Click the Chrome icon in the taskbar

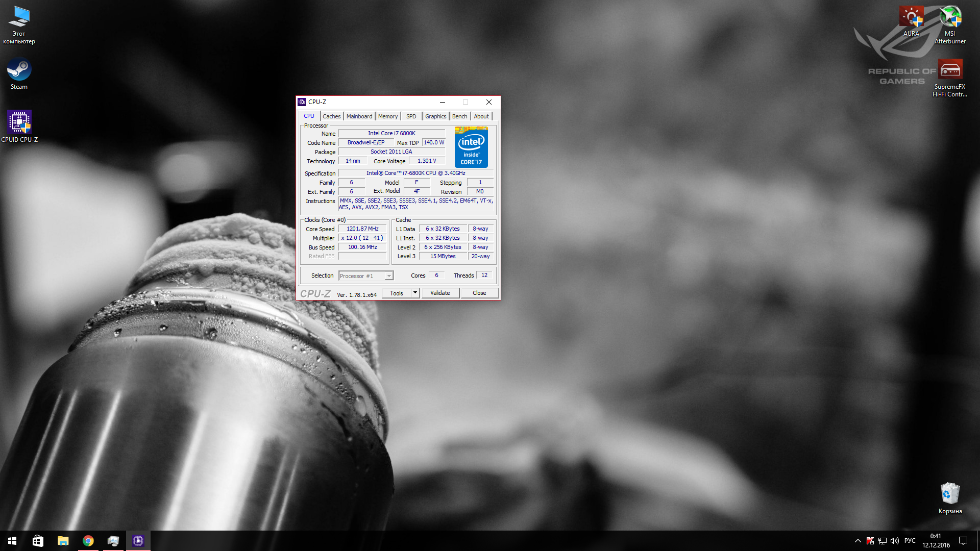pyautogui.click(x=88, y=541)
